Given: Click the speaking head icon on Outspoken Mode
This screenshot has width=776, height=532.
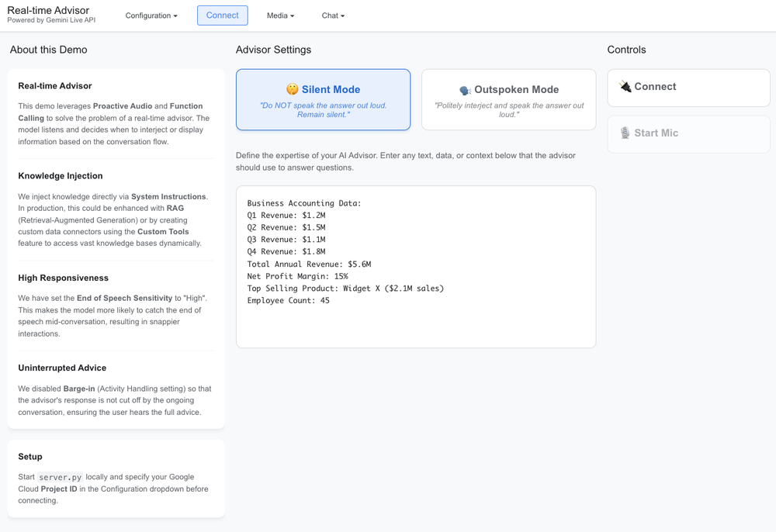Looking at the screenshot, I should click(465, 90).
